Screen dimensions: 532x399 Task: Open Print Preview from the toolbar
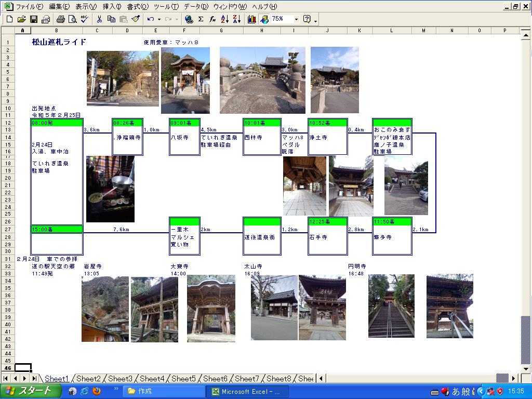(72, 19)
